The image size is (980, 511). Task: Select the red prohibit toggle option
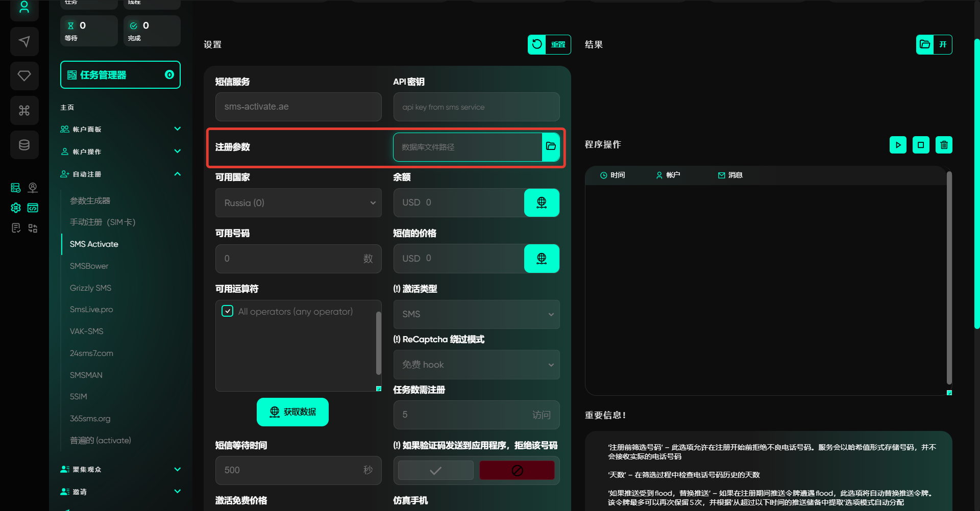517,470
